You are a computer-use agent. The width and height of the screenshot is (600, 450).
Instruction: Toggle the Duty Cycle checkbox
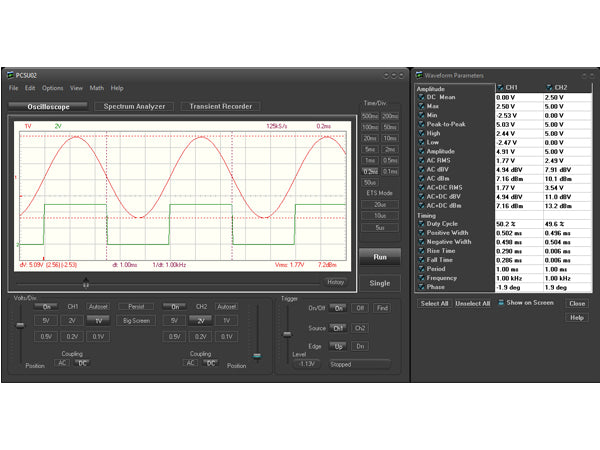point(419,223)
